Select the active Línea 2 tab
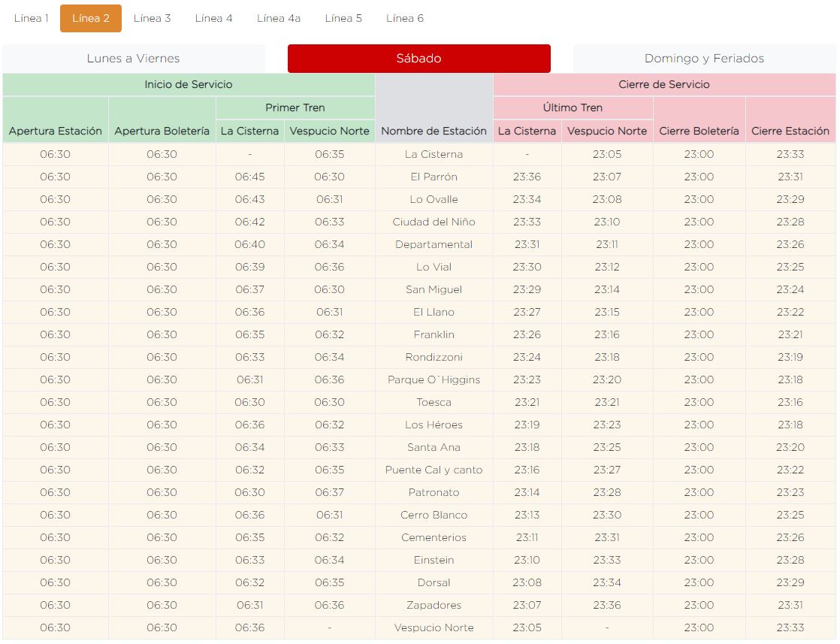Viewport: 840px width, 644px height. click(x=90, y=18)
